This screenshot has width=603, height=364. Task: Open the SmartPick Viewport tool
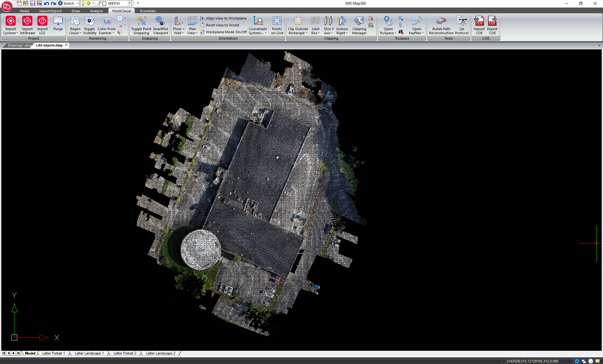click(x=160, y=21)
